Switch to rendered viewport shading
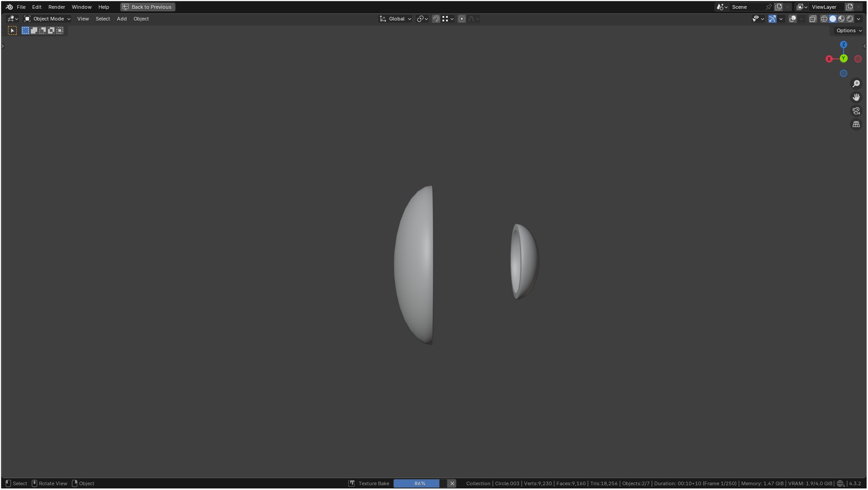Screen dimensions: 868x490 (850, 19)
